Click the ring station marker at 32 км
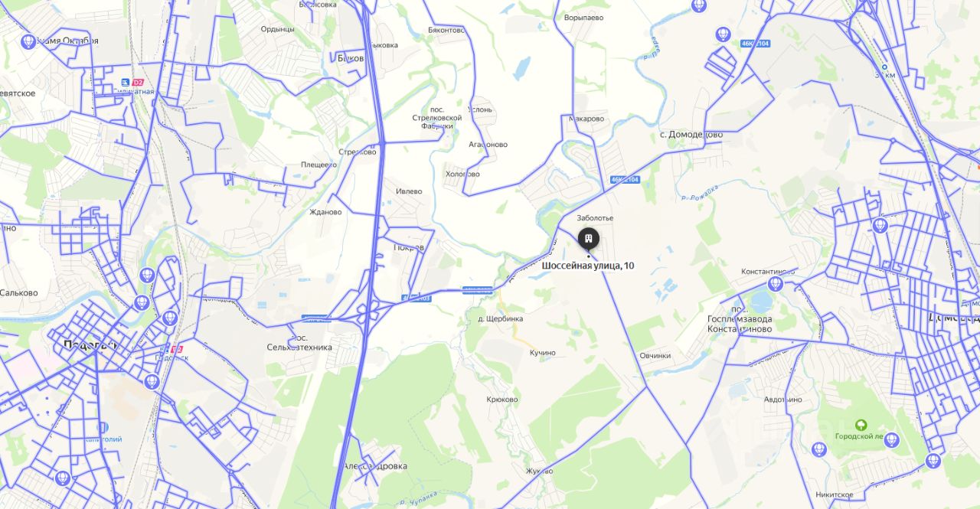Viewport: 980px width, 509px height. (x=884, y=67)
